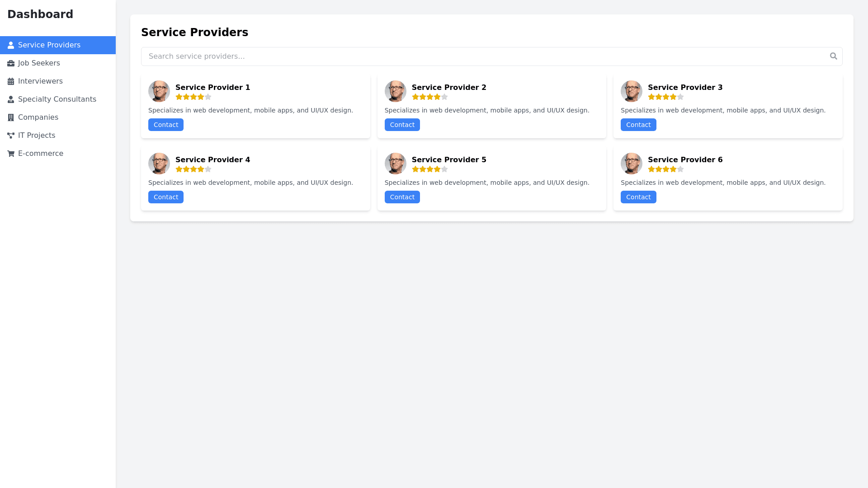Click Service Provider 2's avatar photo
The height and width of the screenshot is (488, 868).
pyautogui.click(x=395, y=91)
